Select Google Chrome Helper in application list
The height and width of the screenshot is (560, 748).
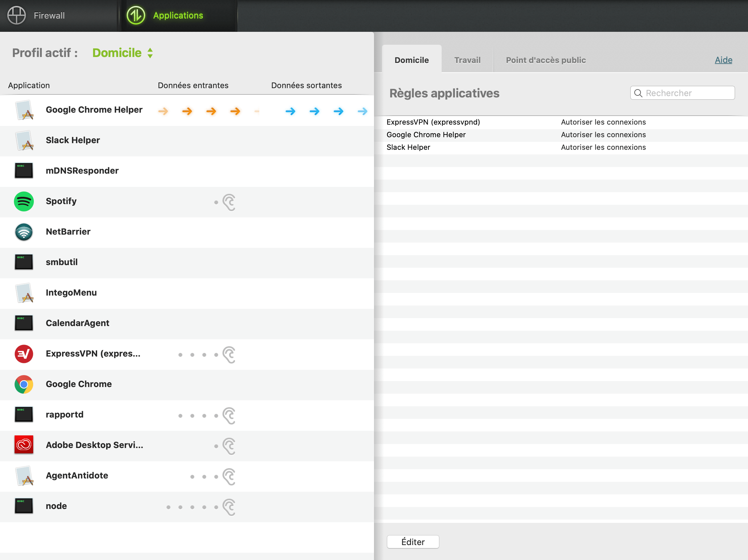point(187,111)
